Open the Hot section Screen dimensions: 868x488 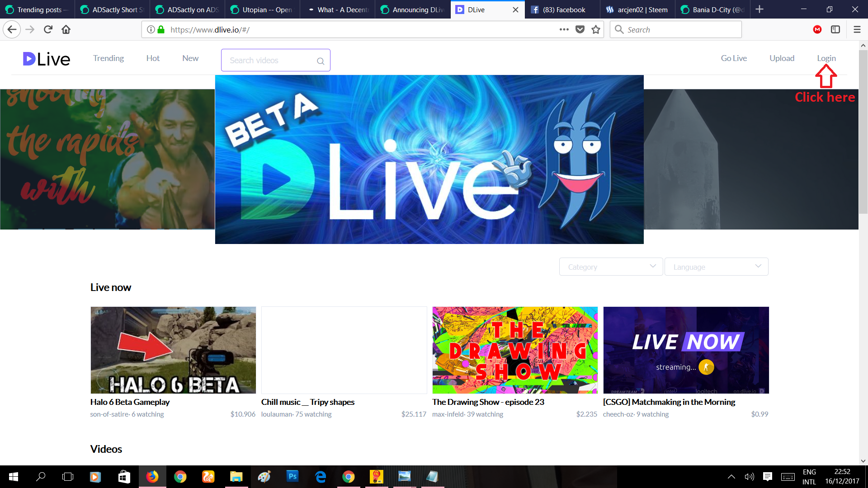[x=153, y=58]
